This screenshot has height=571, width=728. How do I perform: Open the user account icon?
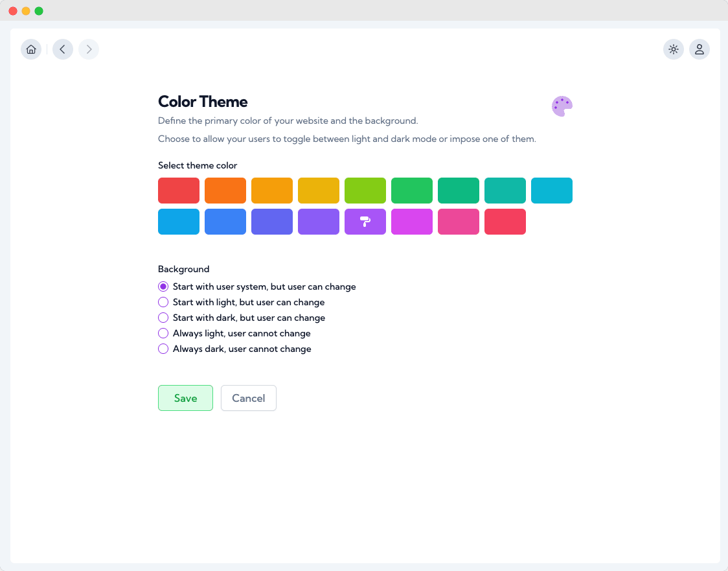pyautogui.click(x=700, y=49)
